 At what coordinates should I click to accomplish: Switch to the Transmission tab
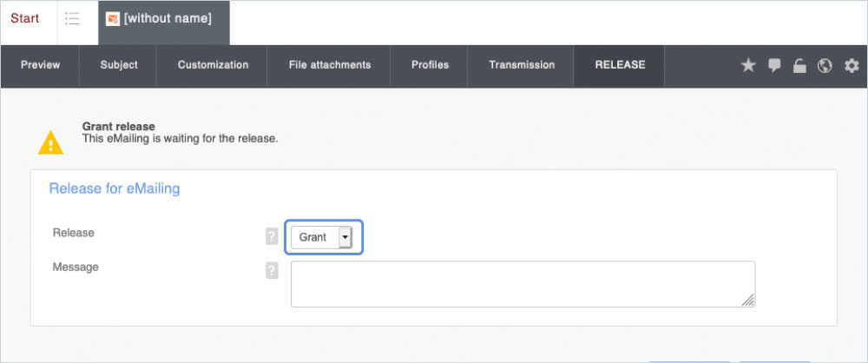[x=522, y=65]
